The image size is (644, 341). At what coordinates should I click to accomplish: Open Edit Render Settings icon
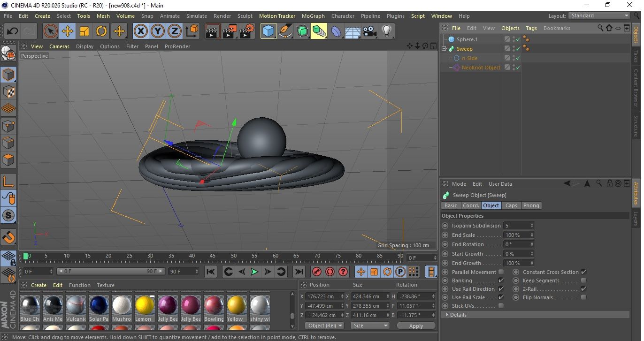click(247, 31)
